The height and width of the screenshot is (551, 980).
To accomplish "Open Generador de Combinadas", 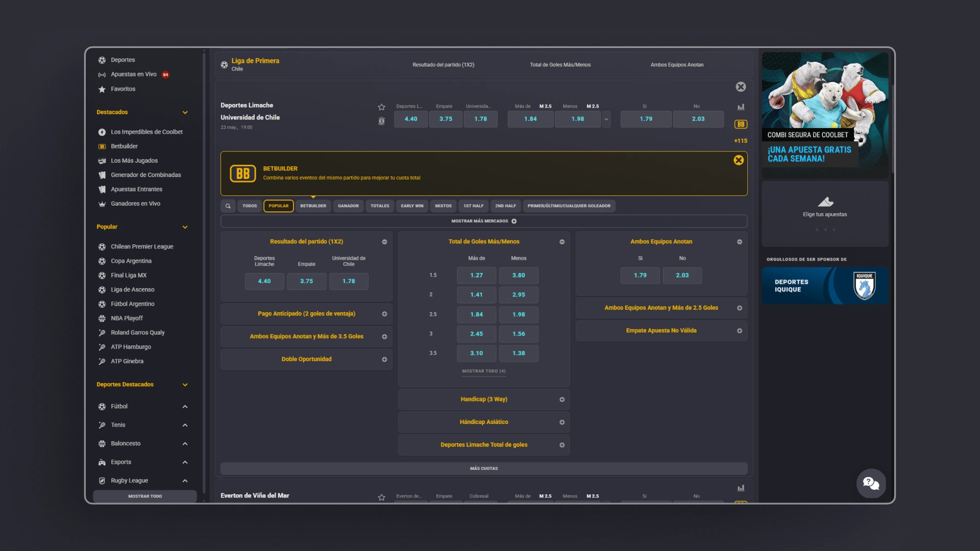I will (145, 174).
